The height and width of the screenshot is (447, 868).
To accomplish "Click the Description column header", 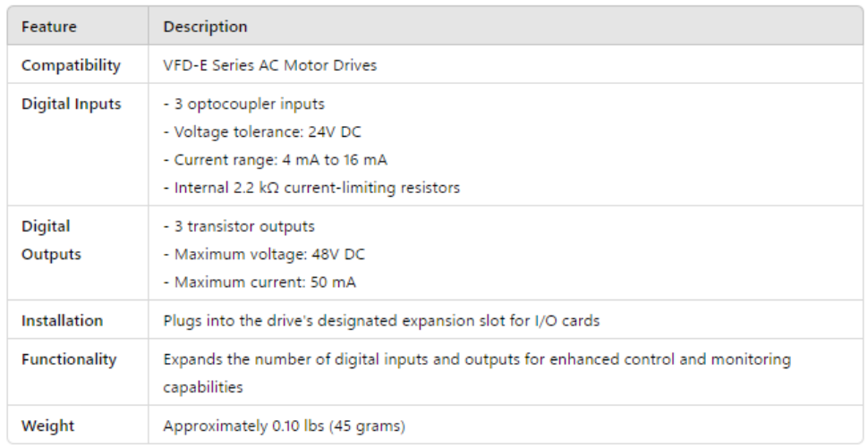I will [x=205, y=27].
